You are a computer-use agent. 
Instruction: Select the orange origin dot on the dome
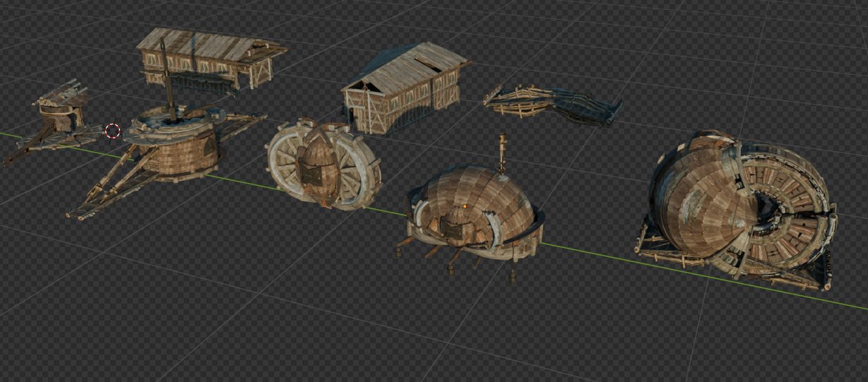coord(465,206)
